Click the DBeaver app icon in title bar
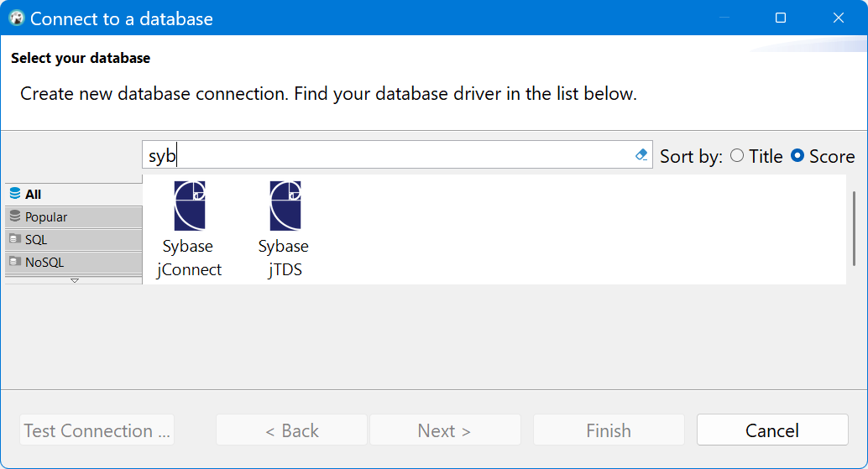 pyautogui.click(x=17, y=18)
